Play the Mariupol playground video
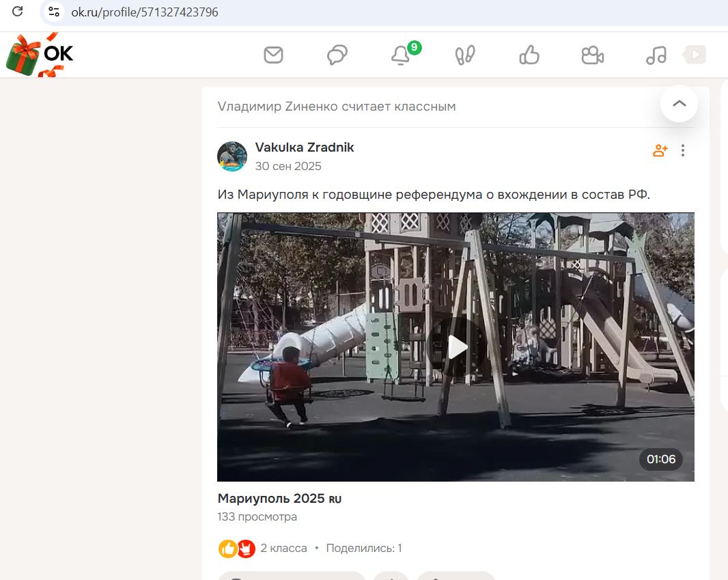Image resolution: width=728 pixels, height=580 pixels. tap(456, 347)
